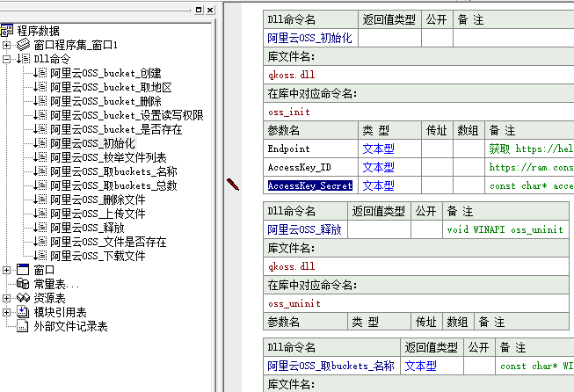574x392 pixels.
Task: Click the 常量表 database icon
Action: pos(23,284)
